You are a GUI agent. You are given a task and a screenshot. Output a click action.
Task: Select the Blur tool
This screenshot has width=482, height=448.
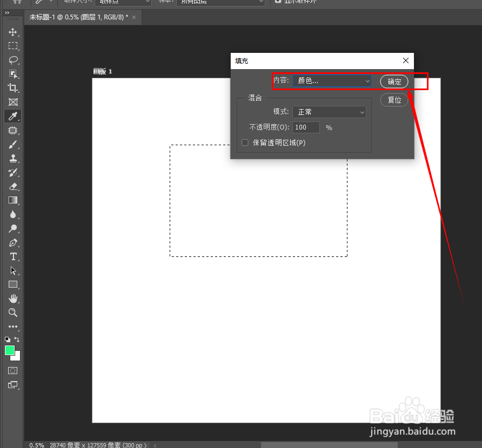(x=13, y=214)
